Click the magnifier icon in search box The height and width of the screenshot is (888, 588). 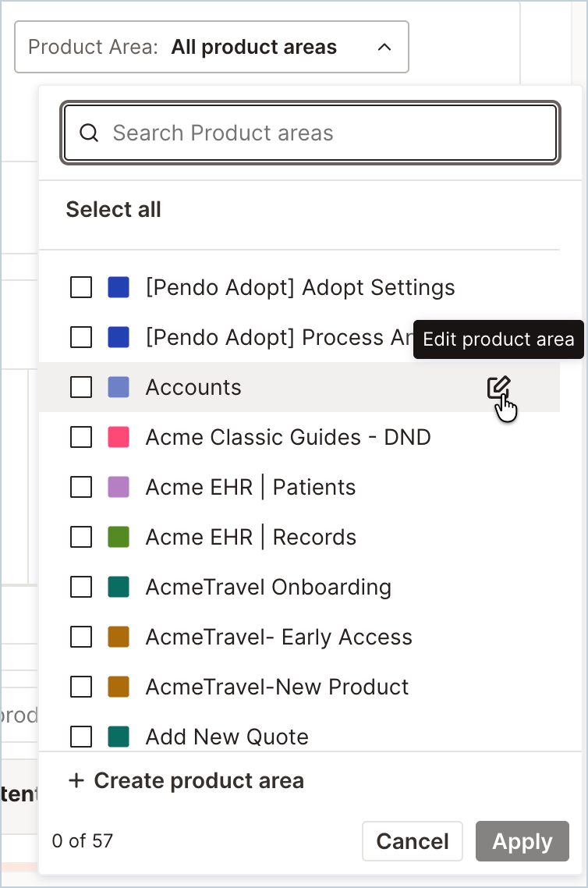[x=89, y=133]
